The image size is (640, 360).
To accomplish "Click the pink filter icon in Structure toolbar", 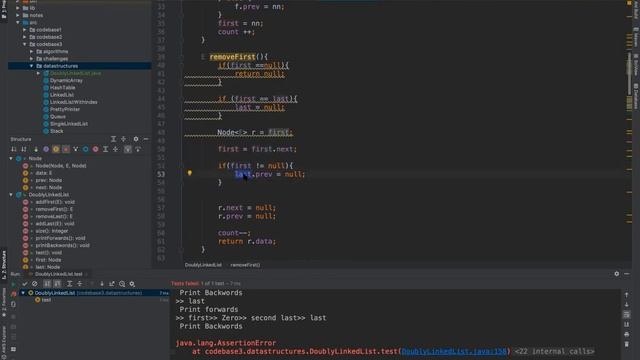I will [x=96, y=149].
